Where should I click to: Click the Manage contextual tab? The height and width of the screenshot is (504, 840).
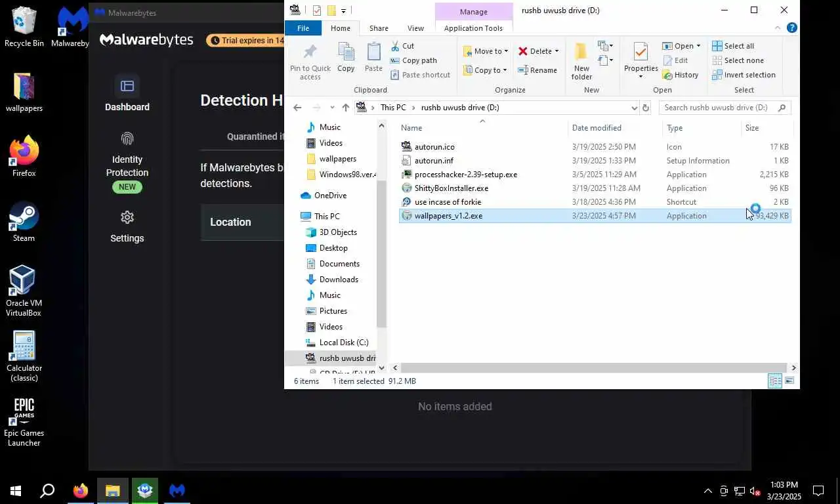[x=474, y=12]
